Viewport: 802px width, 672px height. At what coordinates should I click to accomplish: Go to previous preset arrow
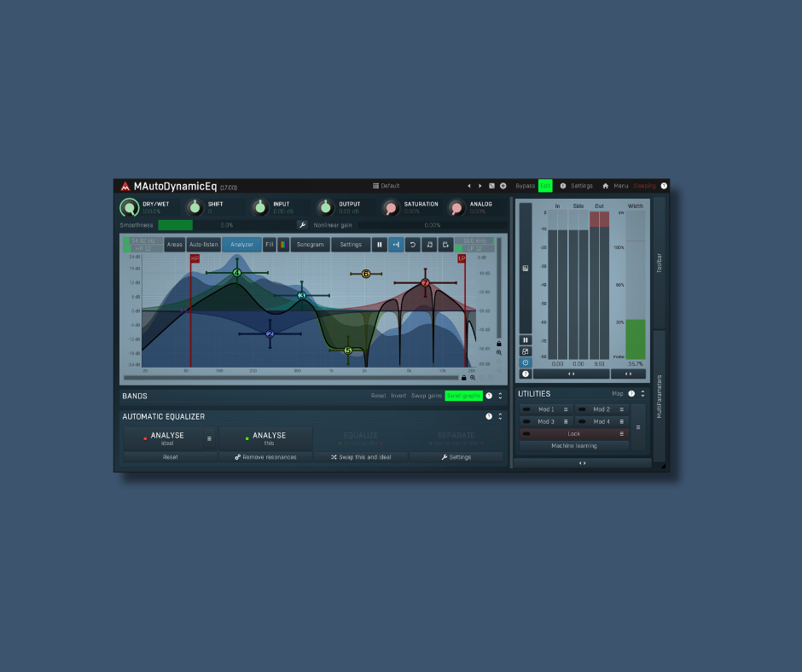point(469,186)
